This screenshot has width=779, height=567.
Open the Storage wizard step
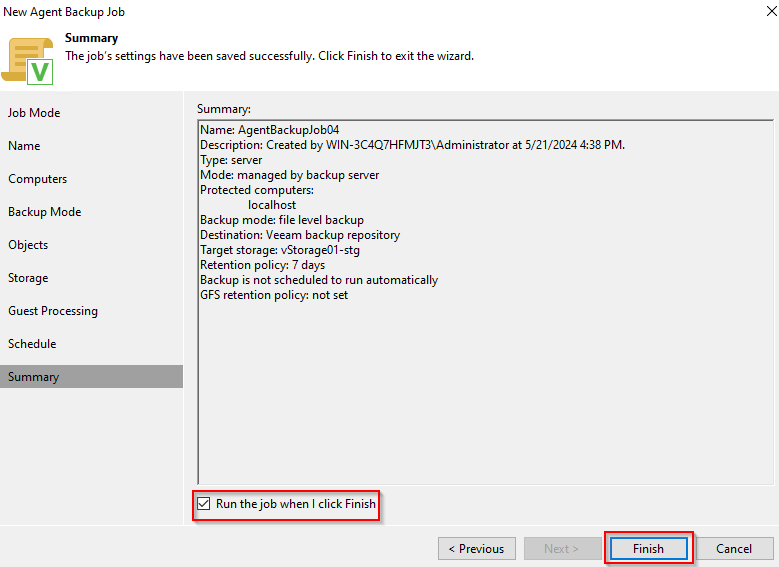[28, 278]
